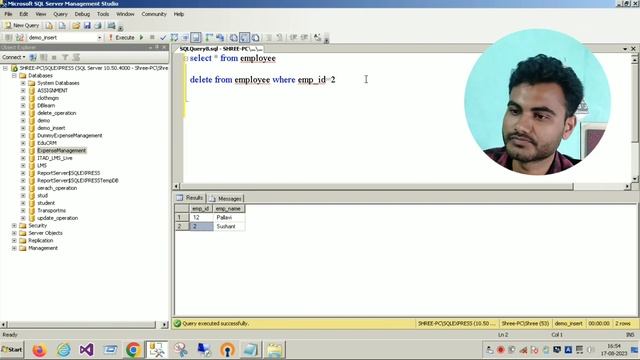
Task: Expand the Security folder node
Action: [x=14, y=225]
